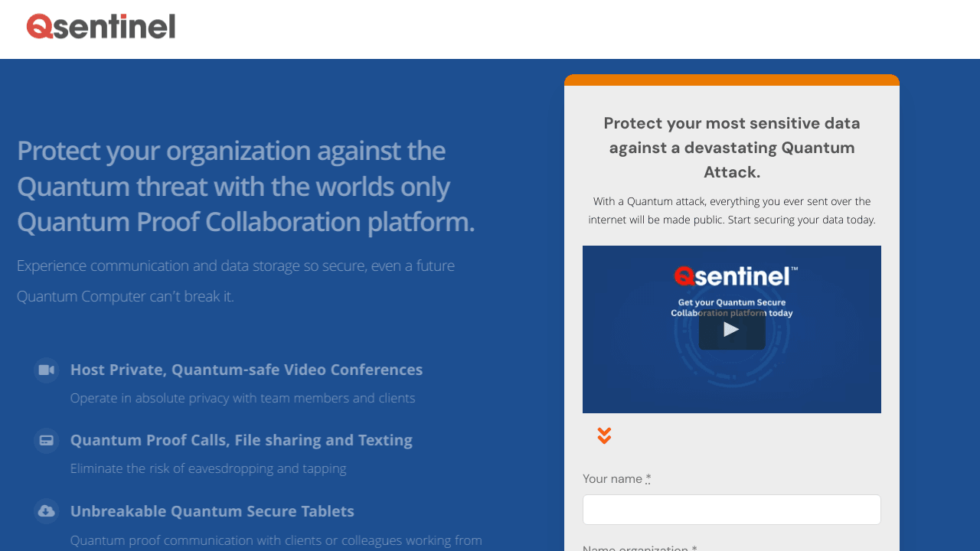980x551 pixels.
Task: Click the form title about Quantum Attack
Action: click(731, 147)
